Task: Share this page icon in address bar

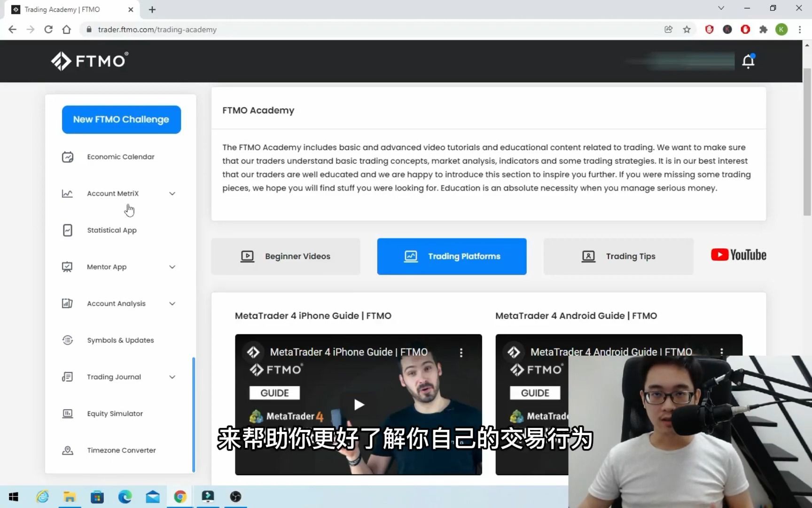Action: [x=668, y=30]
